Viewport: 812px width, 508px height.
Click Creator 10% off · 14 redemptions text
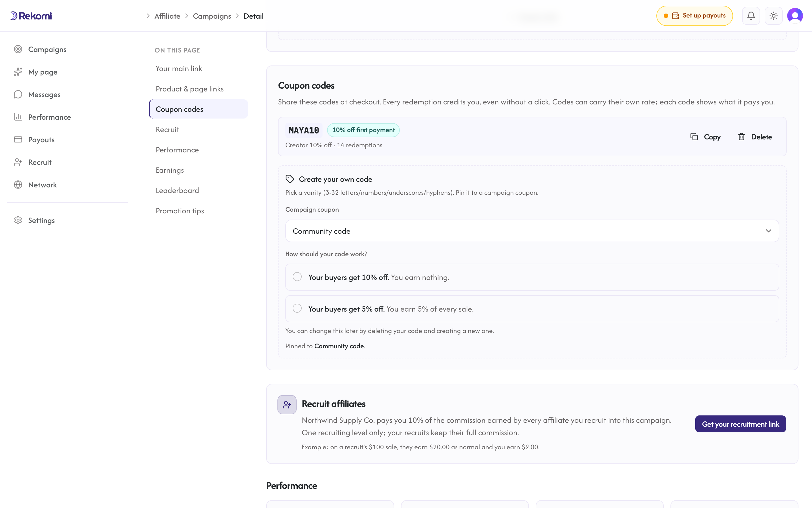pyautogui.click(x=334, y=145)
